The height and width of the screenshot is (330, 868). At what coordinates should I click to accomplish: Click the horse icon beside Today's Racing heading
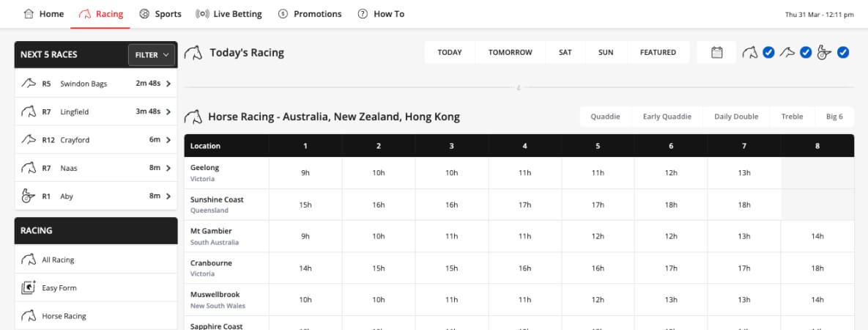point(193,53)
